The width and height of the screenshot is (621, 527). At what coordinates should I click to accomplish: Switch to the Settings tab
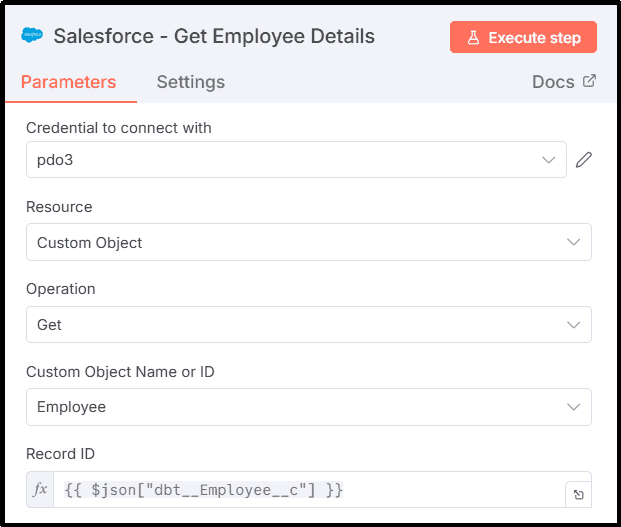coord(190,82)
